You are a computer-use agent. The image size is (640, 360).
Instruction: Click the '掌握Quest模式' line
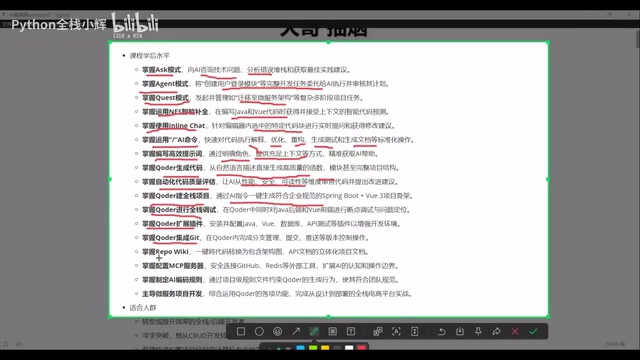[252, 98]
